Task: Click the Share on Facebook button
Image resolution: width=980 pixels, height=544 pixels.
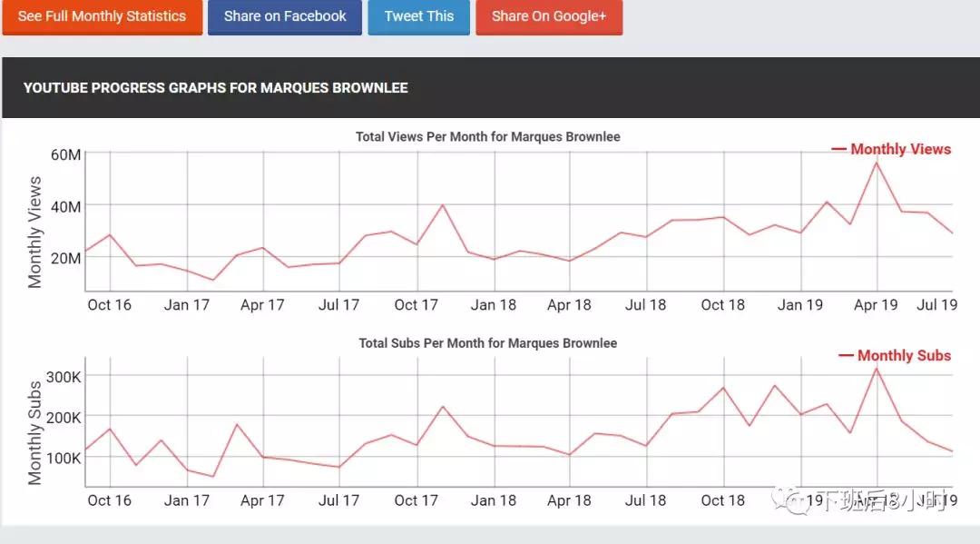Action: point(285,16)
